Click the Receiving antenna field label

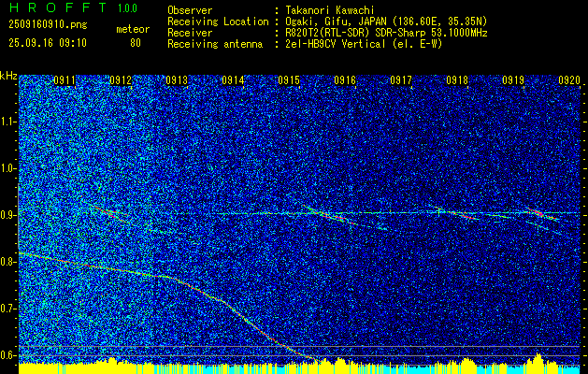coord(215,44)
